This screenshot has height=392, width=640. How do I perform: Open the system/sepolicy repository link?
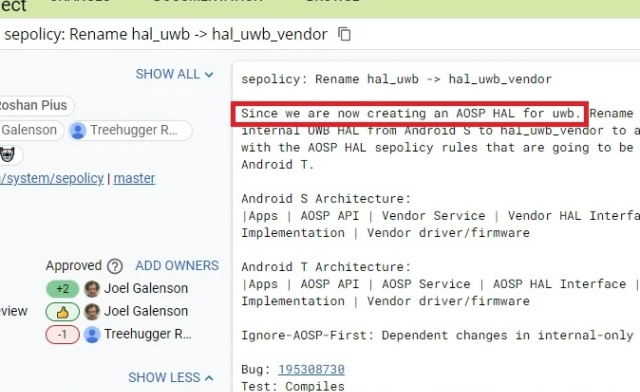click(52, 178)
